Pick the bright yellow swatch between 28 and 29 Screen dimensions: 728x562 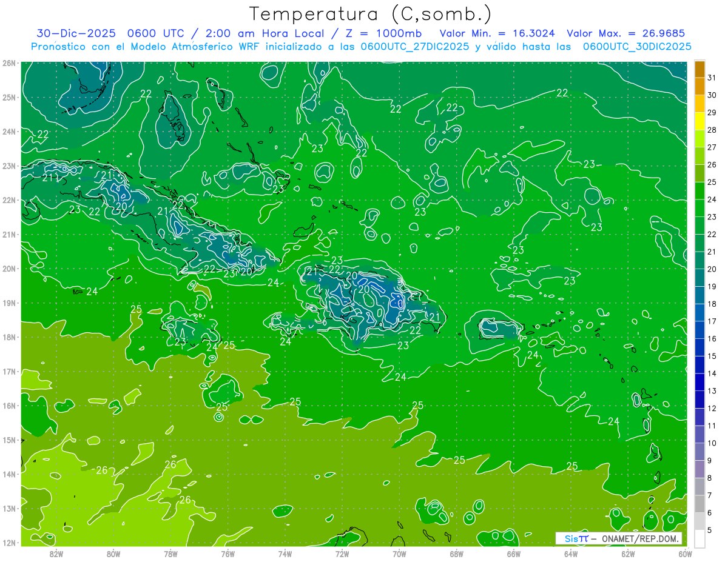click(699, 122)
